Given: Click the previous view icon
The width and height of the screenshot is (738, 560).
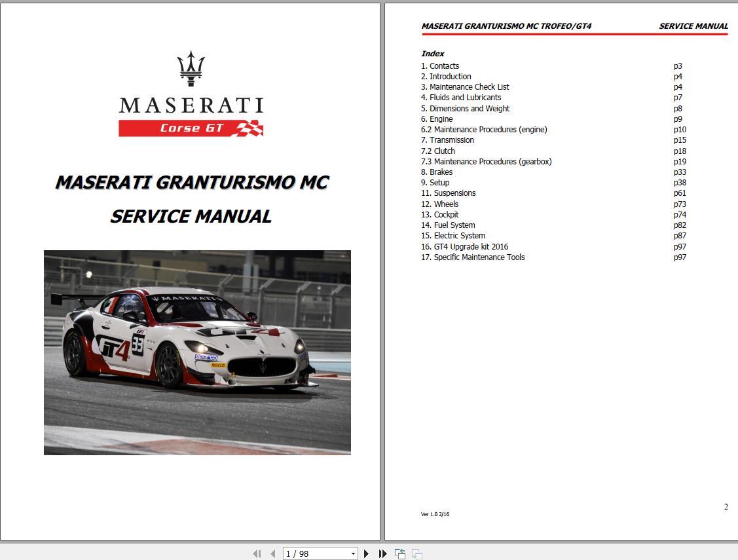Looking at the screenshot, I should click(399, 553).
